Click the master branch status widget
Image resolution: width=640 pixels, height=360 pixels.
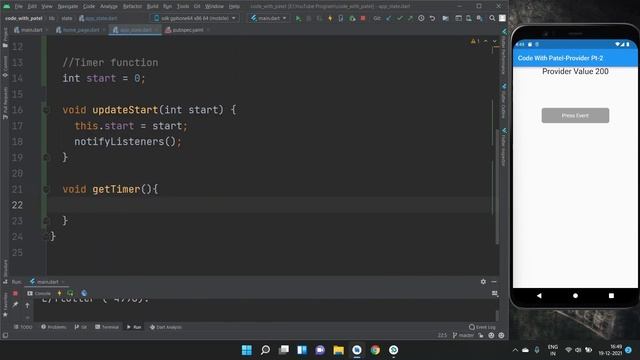click(464, 336)
